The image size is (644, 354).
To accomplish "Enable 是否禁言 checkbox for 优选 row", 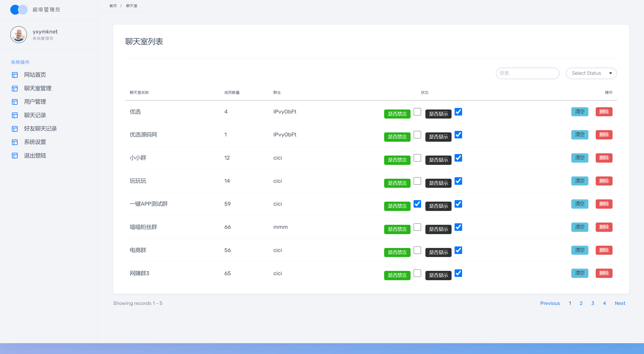I will [417, 112].
